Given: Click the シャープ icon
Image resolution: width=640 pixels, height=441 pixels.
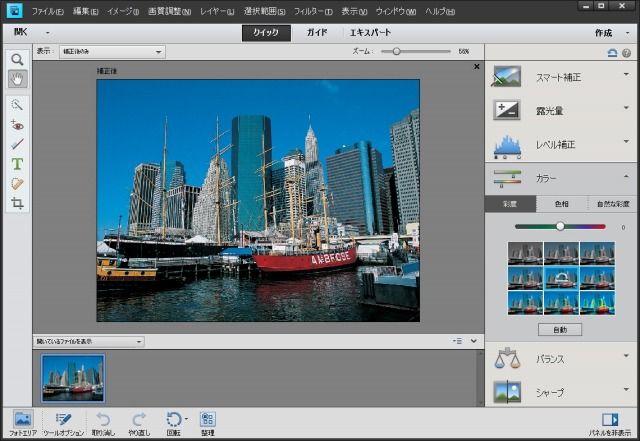Looking at the screenshot, I should click(x=507, y=392).
